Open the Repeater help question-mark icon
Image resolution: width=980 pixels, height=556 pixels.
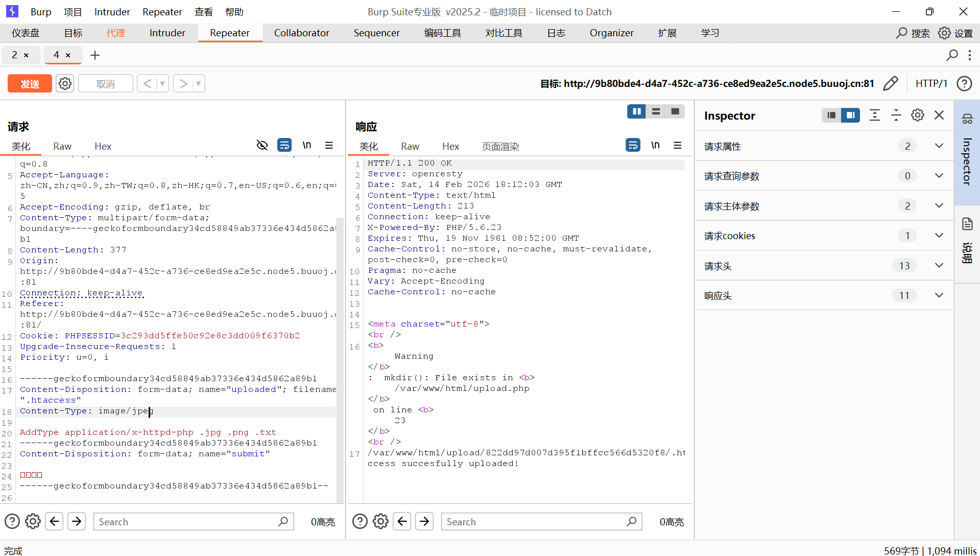coord(964,83)
